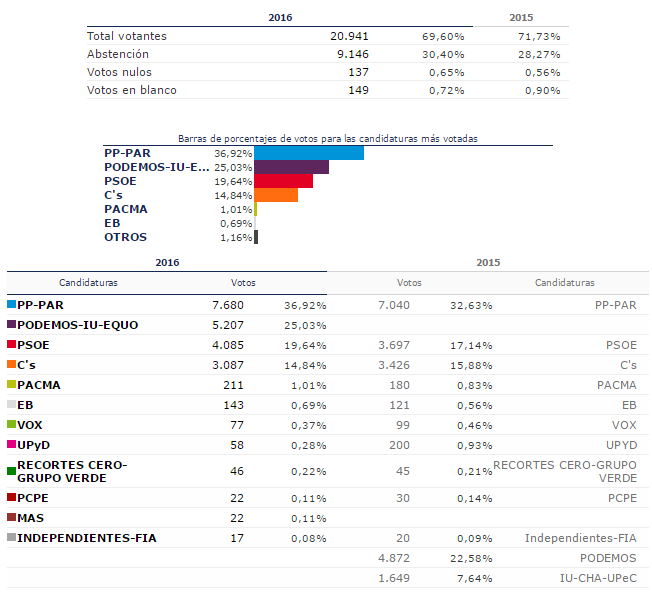Click PSOE name in 2016 candidaturas column
This screenshot has width=652, height=601.
coord(33,345)
